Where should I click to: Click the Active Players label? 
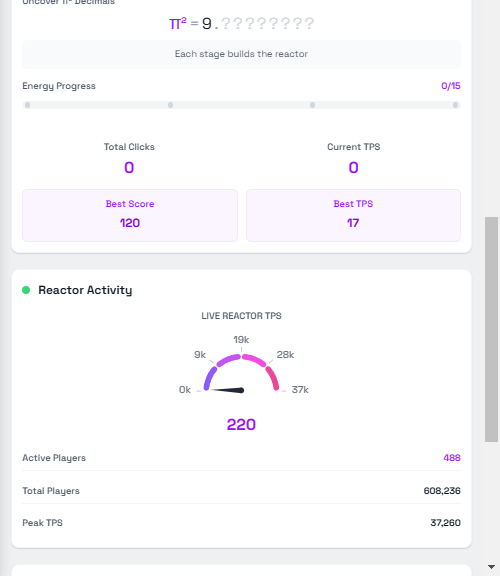[x=54, y=458]
